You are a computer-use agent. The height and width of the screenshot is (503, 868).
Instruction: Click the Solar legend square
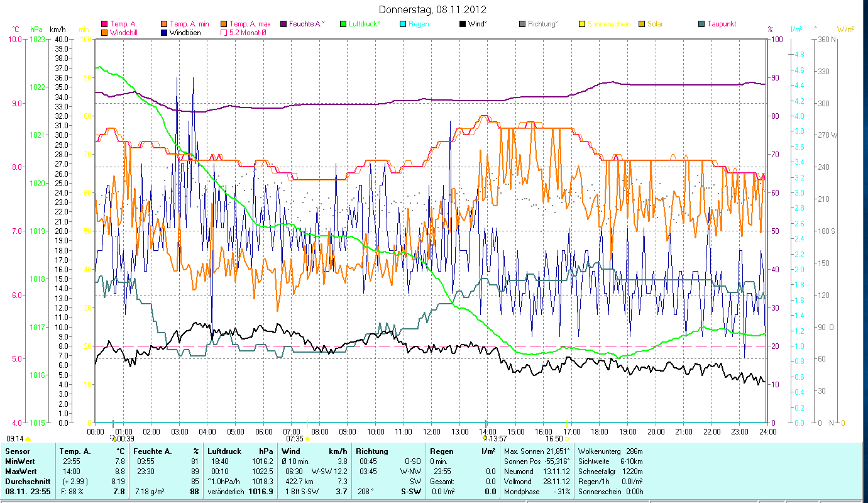(642, 24)
